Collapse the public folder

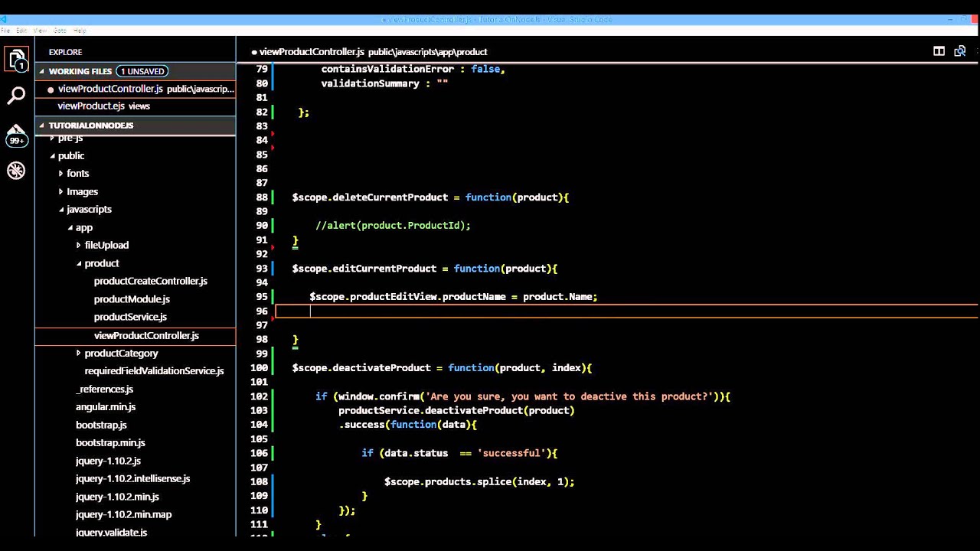(x=53, y=156)
